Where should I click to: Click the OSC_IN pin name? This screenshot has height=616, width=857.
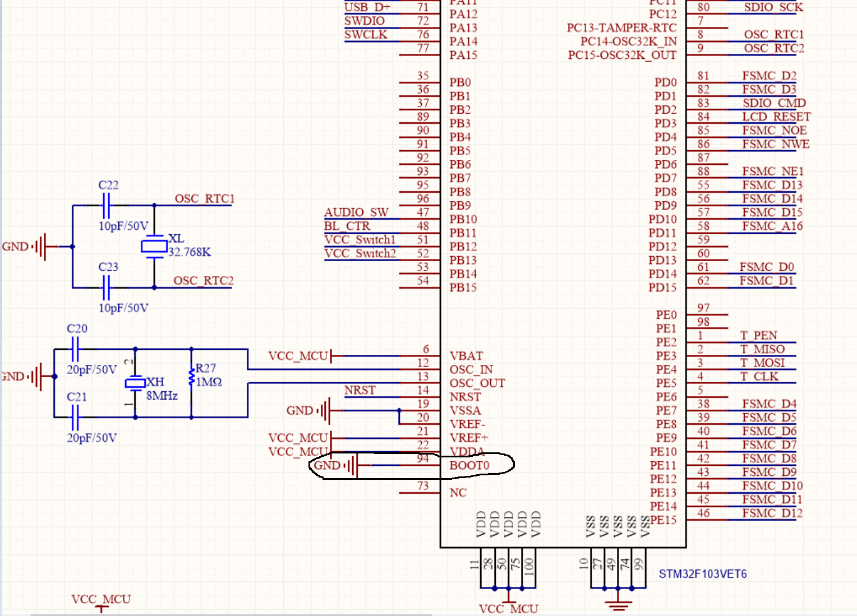471,369
